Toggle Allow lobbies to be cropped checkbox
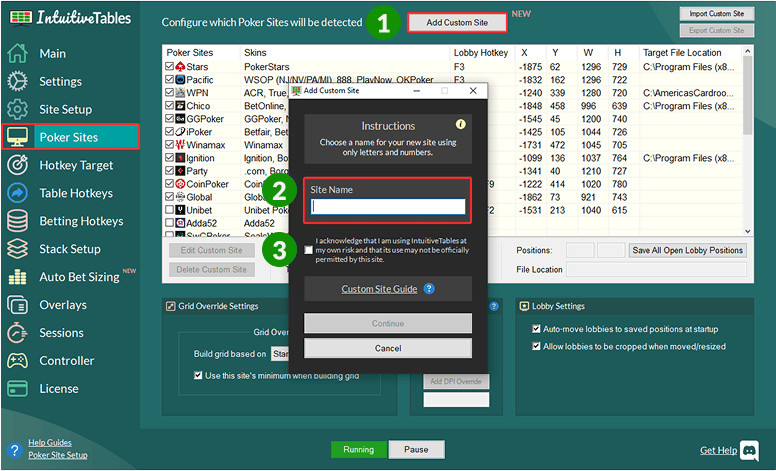This screenshot has height=471, width=776. coord(536,346)
